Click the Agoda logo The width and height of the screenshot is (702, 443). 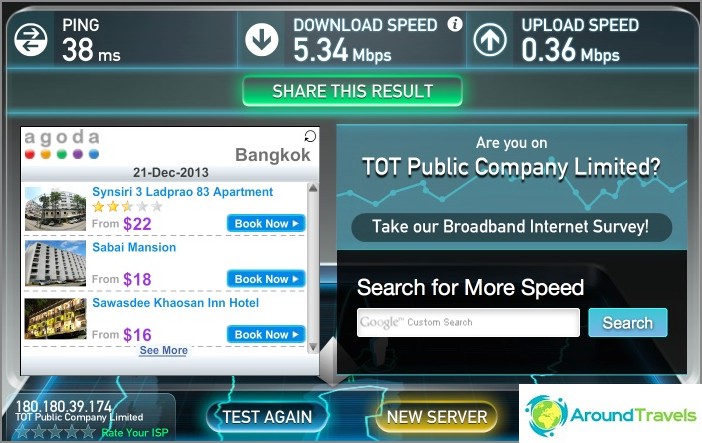62,144
